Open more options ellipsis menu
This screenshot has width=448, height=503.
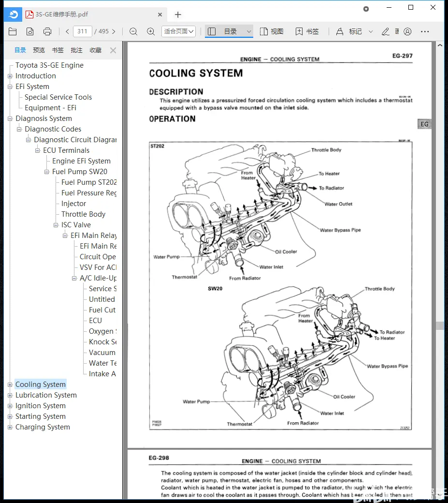[x=425, y=31]
